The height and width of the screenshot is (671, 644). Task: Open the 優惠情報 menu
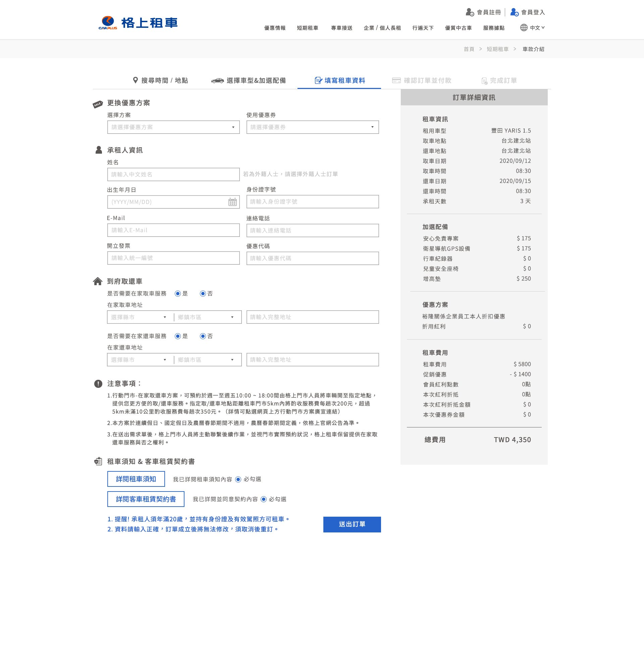tap(275, 28)
